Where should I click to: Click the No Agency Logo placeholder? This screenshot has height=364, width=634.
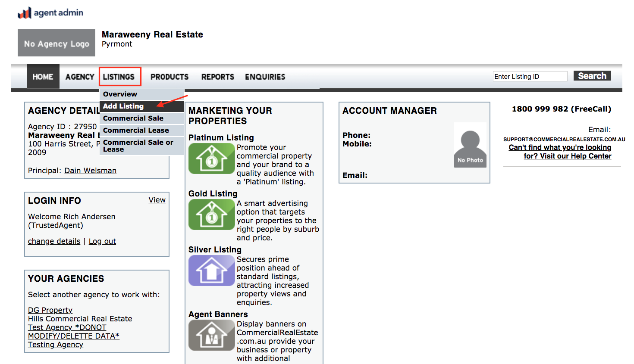(56, 43)
